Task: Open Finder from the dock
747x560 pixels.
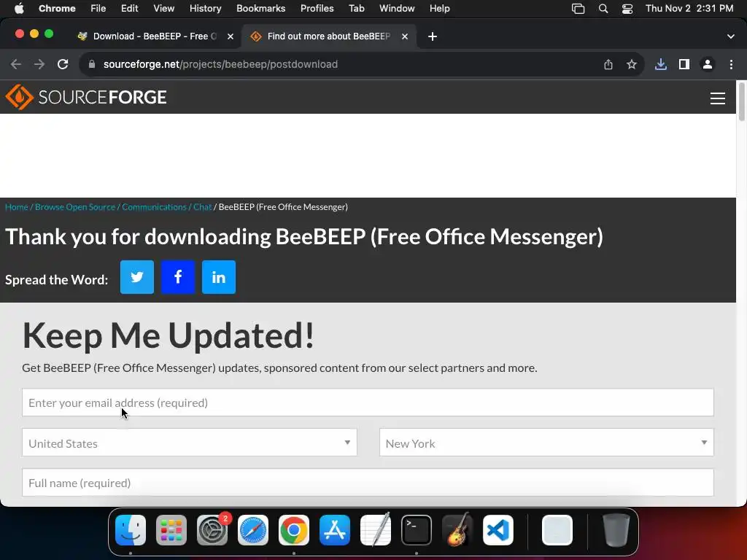Action: pyautogui.click(x=131, y=530)
